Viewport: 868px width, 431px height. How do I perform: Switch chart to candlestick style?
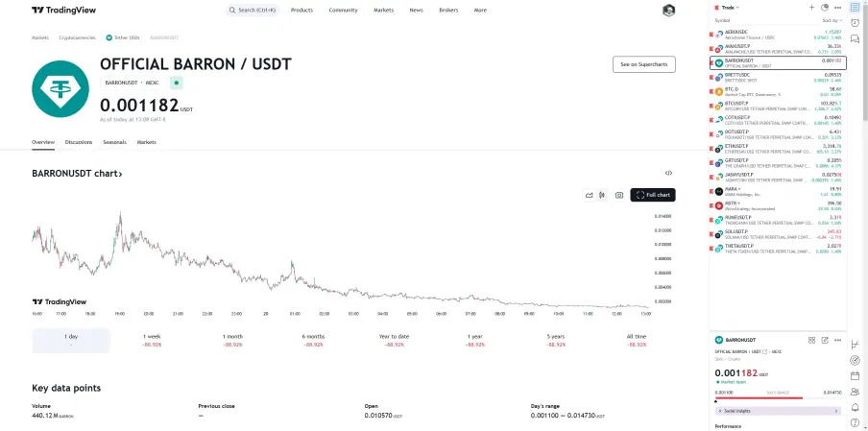tap(601, 195)
